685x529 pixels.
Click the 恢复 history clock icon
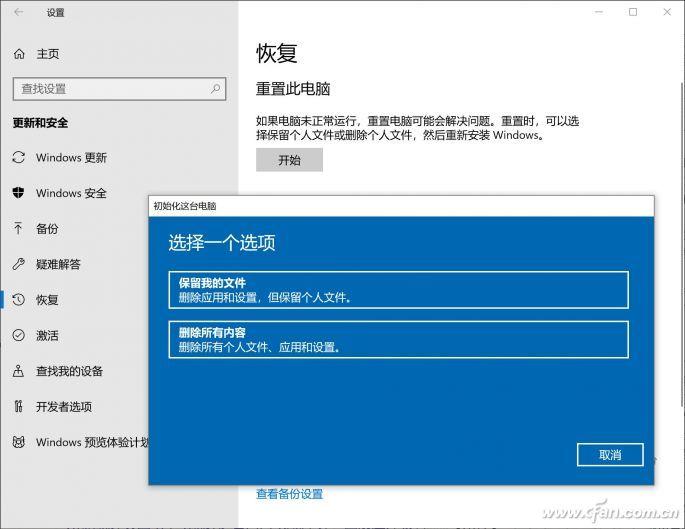[18, 299]
